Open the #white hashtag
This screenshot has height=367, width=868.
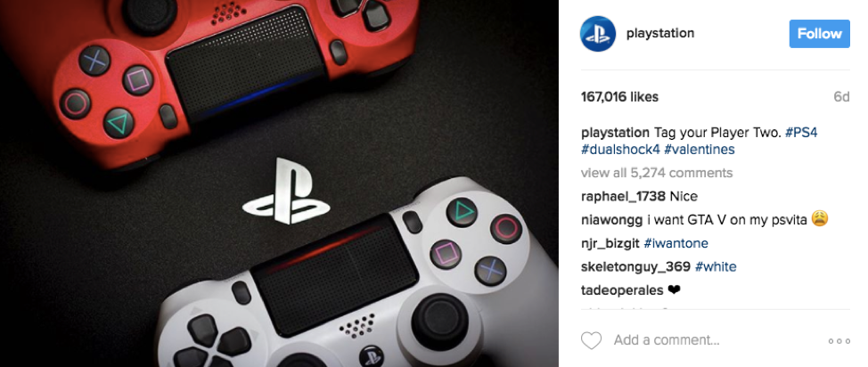[x=716, y=267]
